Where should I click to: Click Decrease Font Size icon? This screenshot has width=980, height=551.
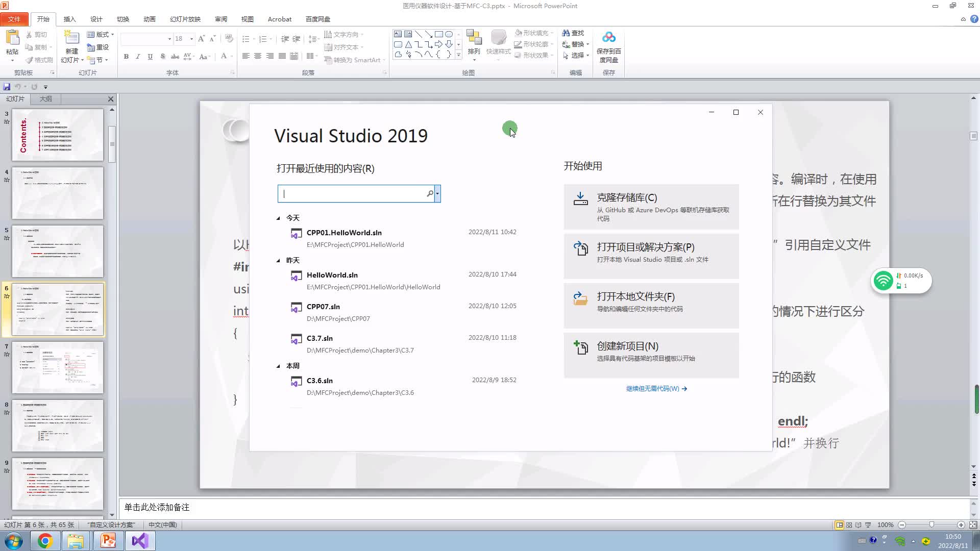point(212,39)
